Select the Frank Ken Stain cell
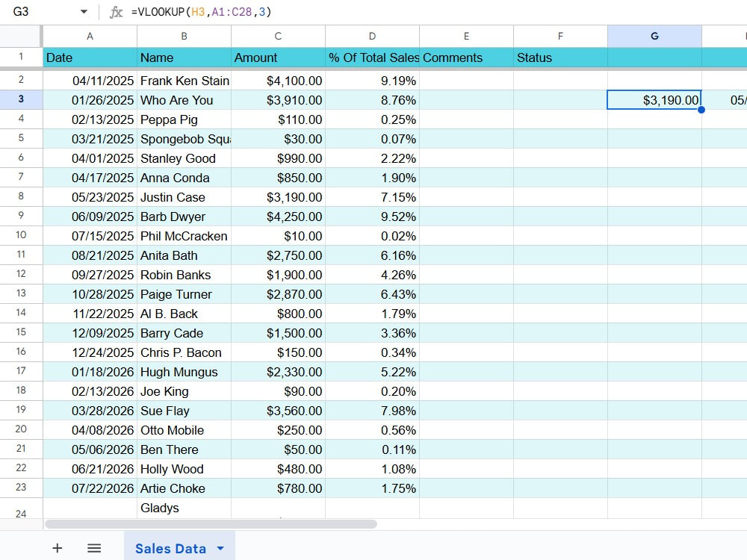Image resolution: width=747 pixels, height=560 pixels. click(x=184, y=81)
